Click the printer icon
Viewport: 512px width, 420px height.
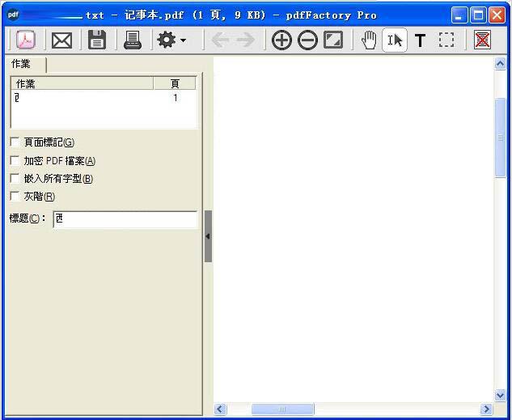coord(133,40)
